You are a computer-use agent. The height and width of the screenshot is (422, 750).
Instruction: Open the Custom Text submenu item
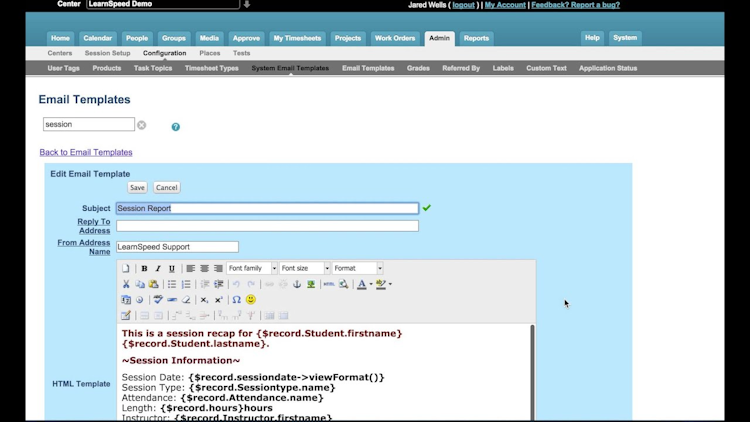[546, 68]
